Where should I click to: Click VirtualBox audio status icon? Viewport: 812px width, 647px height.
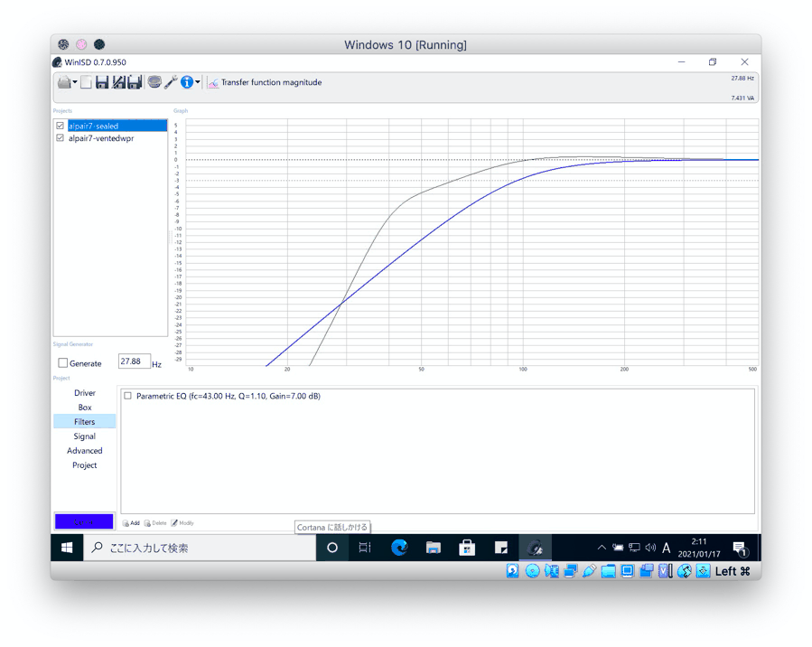click(x=552, y=571)
